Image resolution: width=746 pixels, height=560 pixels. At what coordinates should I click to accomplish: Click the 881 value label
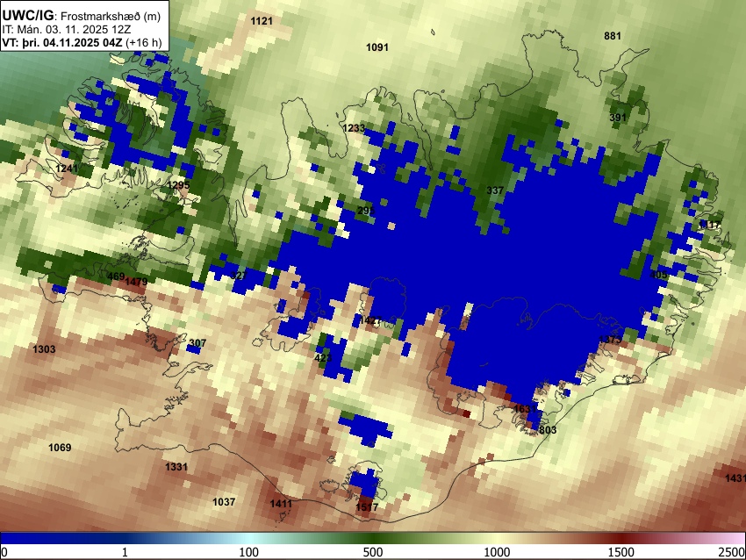coord(613,36)
